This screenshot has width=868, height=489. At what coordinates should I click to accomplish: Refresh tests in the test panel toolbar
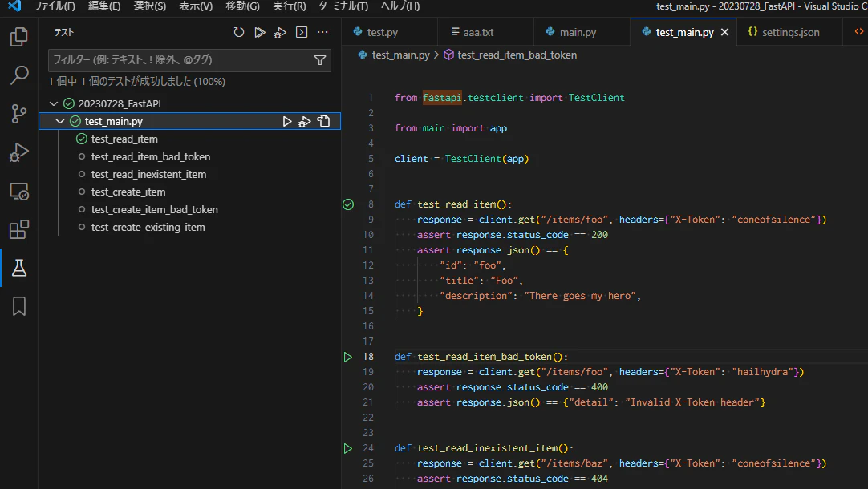[238, 32]
